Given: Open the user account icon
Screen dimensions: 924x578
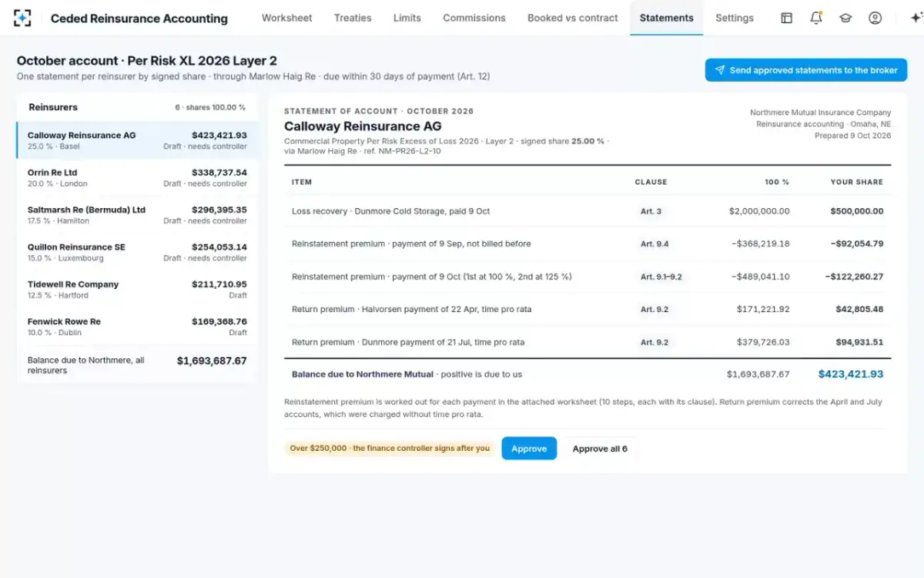Looking at the screenshot, I should pos(875,18).
